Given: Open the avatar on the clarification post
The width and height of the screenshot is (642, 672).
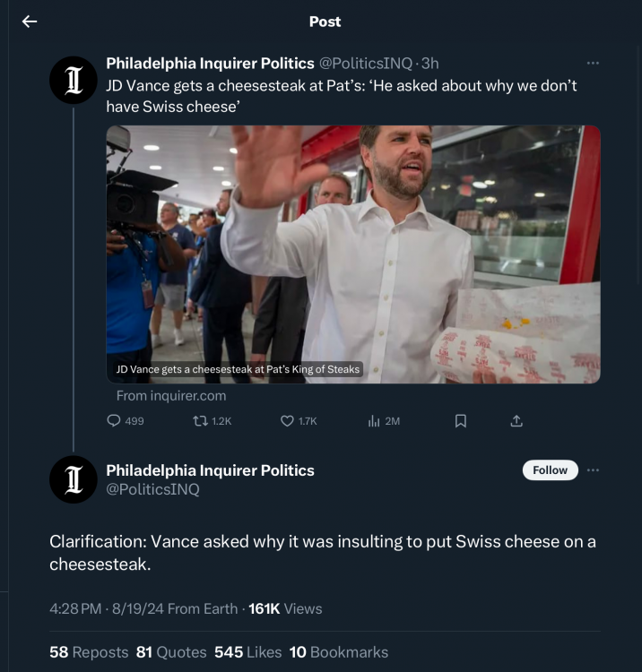Looking at the screenshot, I should (74, 478).
